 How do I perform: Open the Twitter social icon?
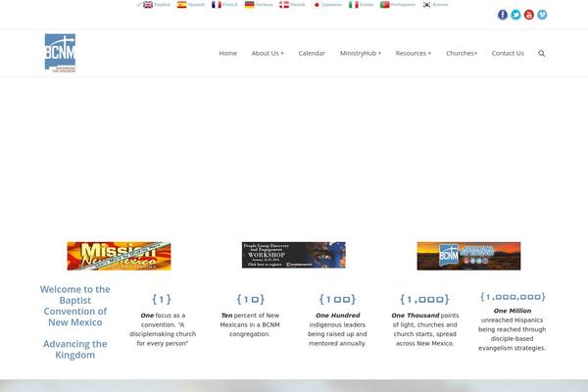pyautogui.click(x=515, y=15)
